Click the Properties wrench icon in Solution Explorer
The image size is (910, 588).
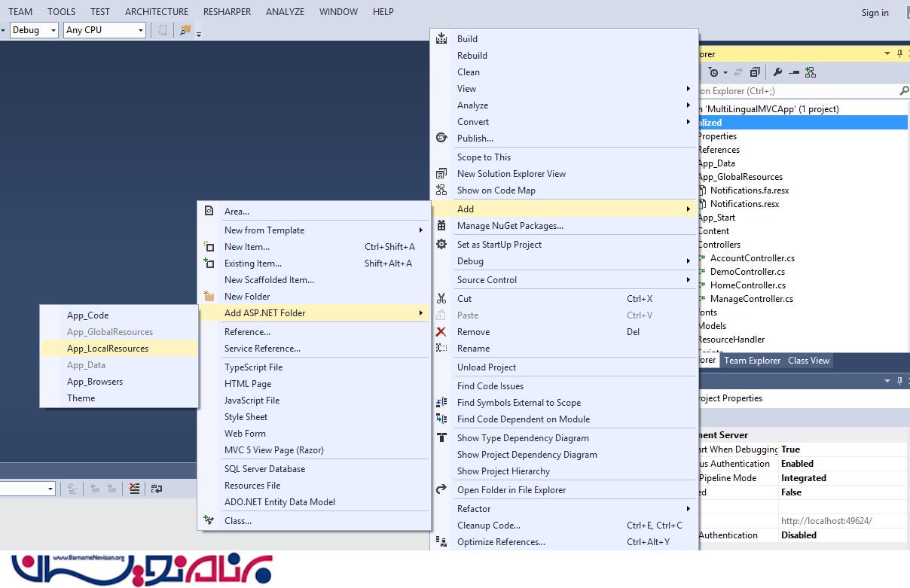pos(777,72)
